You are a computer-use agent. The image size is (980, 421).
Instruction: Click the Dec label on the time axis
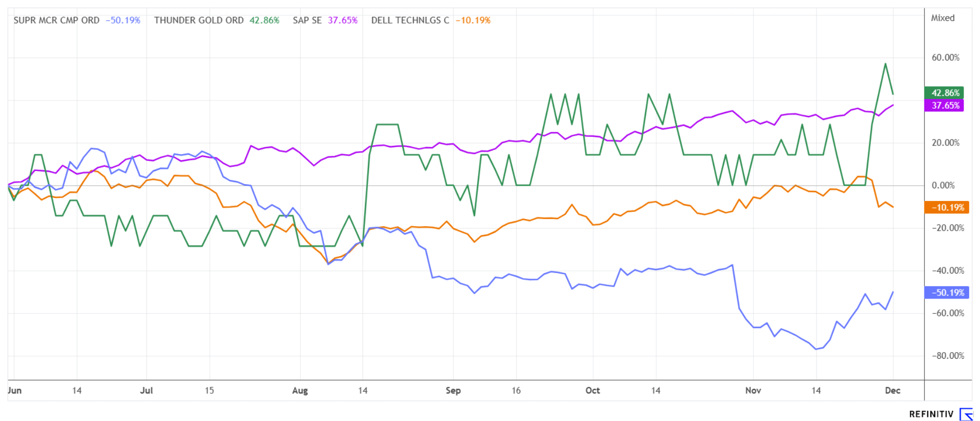click(x=892, y=390)
